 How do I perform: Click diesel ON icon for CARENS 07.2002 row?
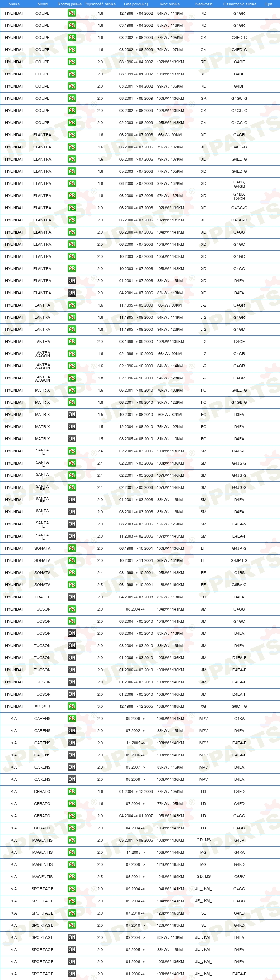72,731
